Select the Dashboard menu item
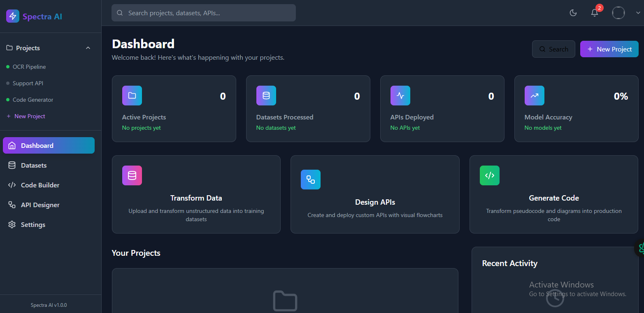The width and height of the screenshot is (644, 313). pos(49,145)
